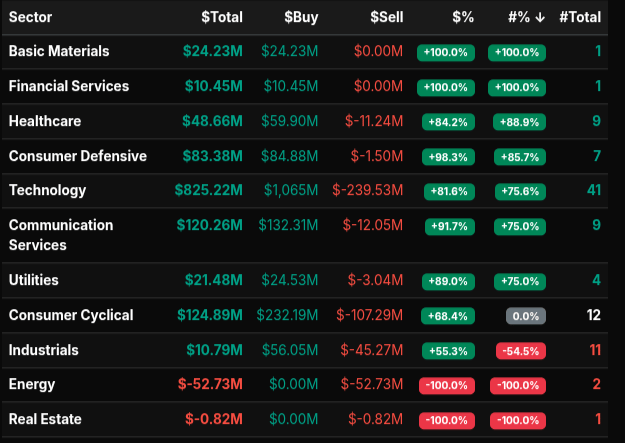
Task: Select the Technology sector row label
Action: click(47, 190)
